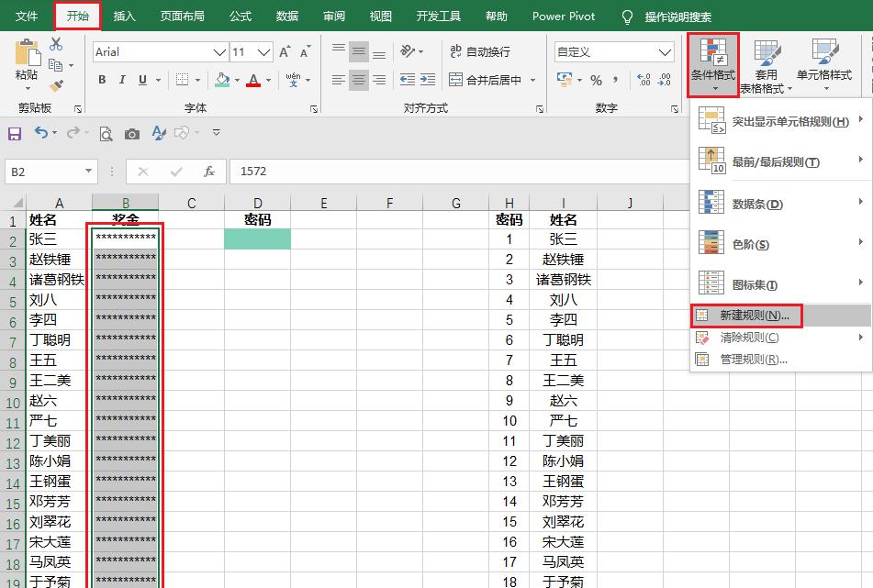Click the 合并后居中 merge and center button
Image resolution: width=873 pixels, height=588 pixels.
click(x=486, y=80)
